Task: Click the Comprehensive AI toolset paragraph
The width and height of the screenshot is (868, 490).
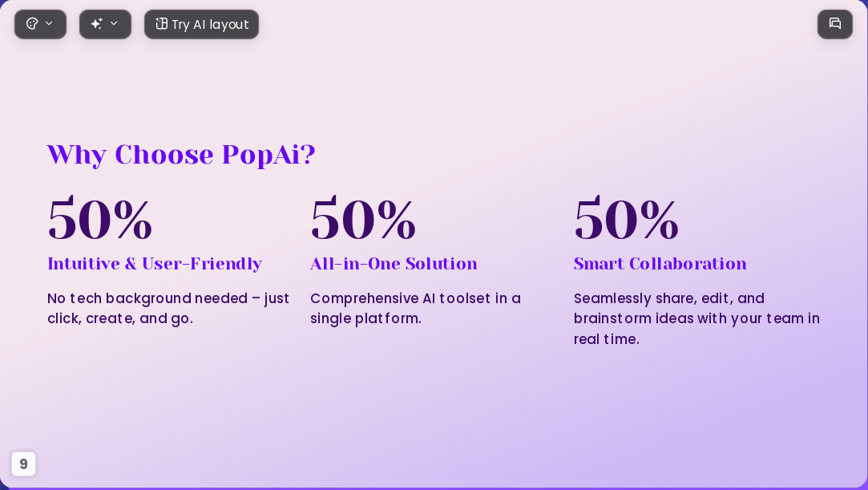Action: [x=415, y=309]
